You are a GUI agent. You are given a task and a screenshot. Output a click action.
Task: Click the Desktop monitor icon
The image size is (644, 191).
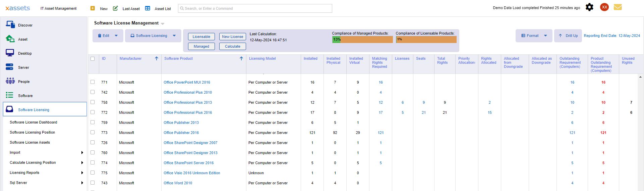[x=10, y=53]
